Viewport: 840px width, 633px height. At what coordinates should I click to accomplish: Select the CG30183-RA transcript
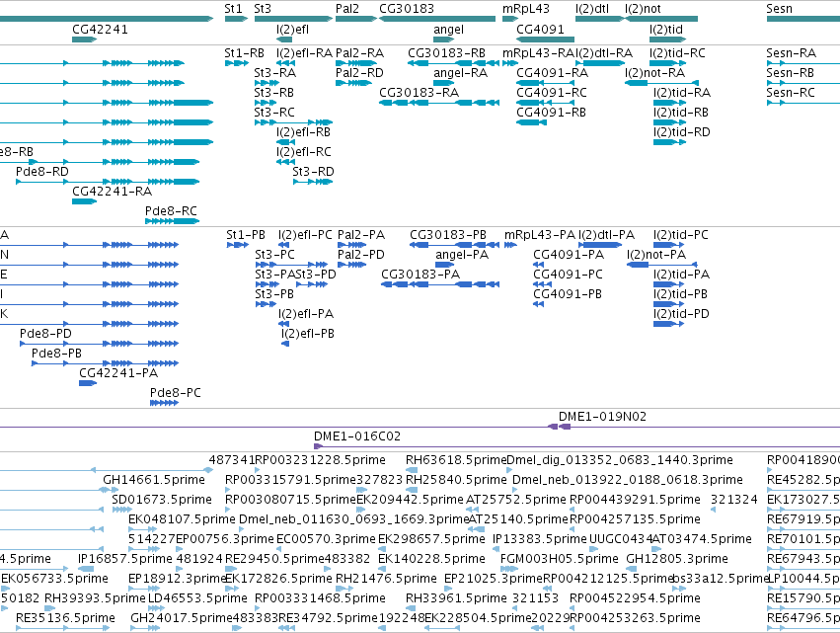[439, 103]
